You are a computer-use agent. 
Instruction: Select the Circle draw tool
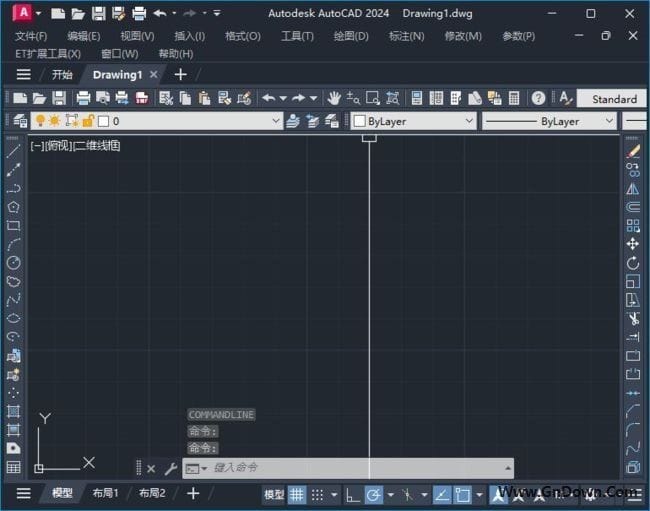13,263
